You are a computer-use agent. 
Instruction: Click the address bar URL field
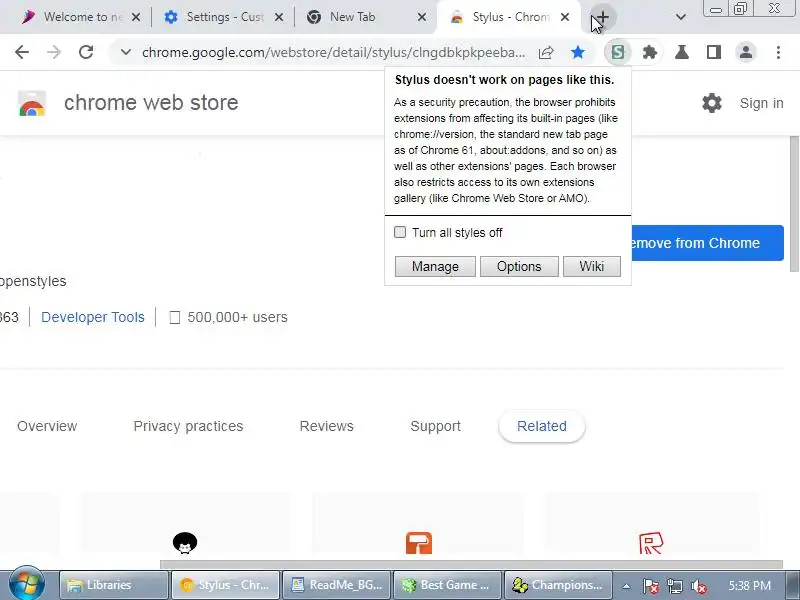(333, 52)
